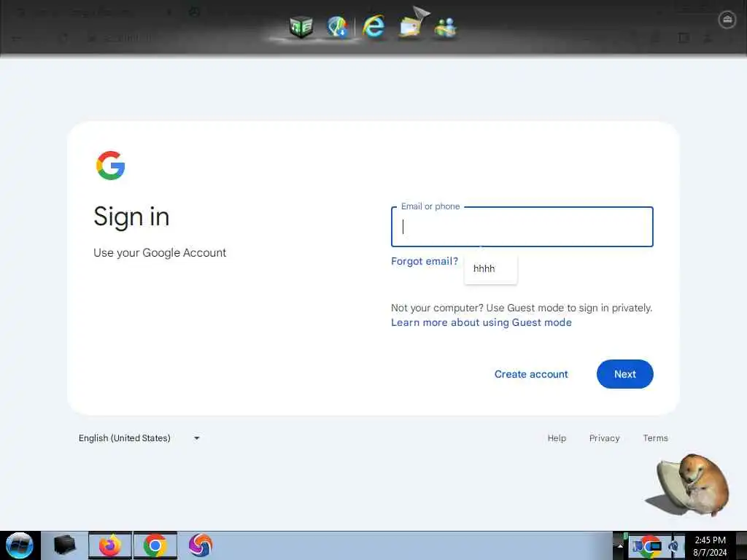Open the English (United States) language dropdown
Image resolution: width=747 pixels, height=560 pixels.
pyautogui.click(x=139, y=438)
